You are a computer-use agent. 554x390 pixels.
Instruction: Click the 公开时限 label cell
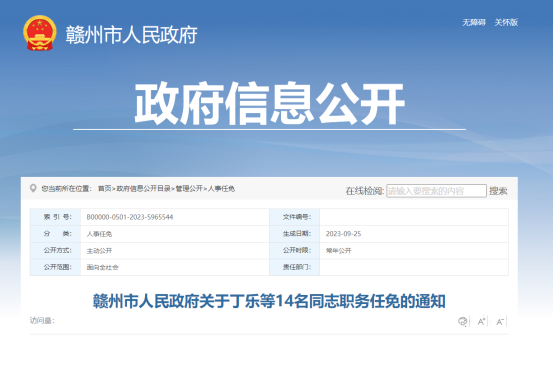pos(295,250)
